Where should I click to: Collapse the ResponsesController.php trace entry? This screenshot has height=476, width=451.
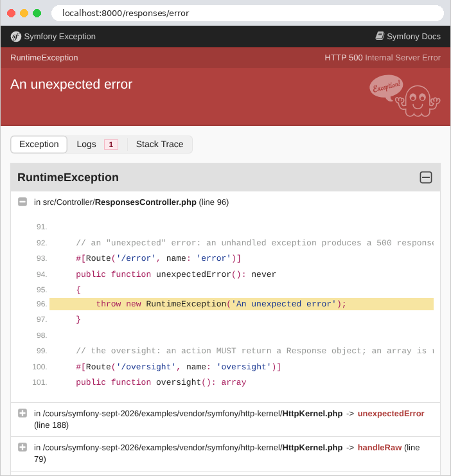click(22, 202)
